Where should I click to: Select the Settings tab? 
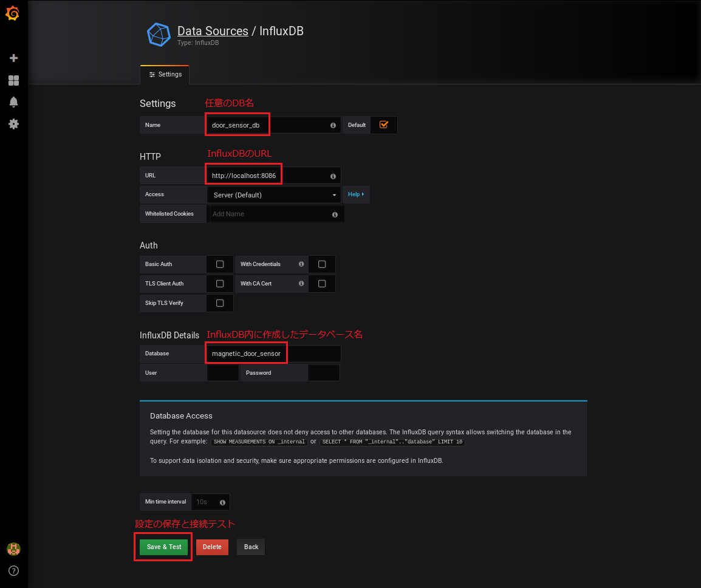click(165, 74)
